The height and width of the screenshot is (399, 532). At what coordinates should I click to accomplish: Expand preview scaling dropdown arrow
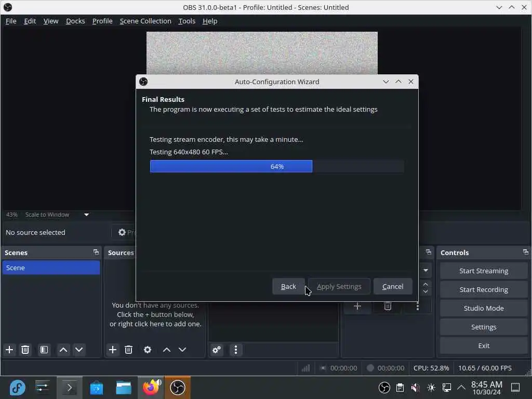87,215
